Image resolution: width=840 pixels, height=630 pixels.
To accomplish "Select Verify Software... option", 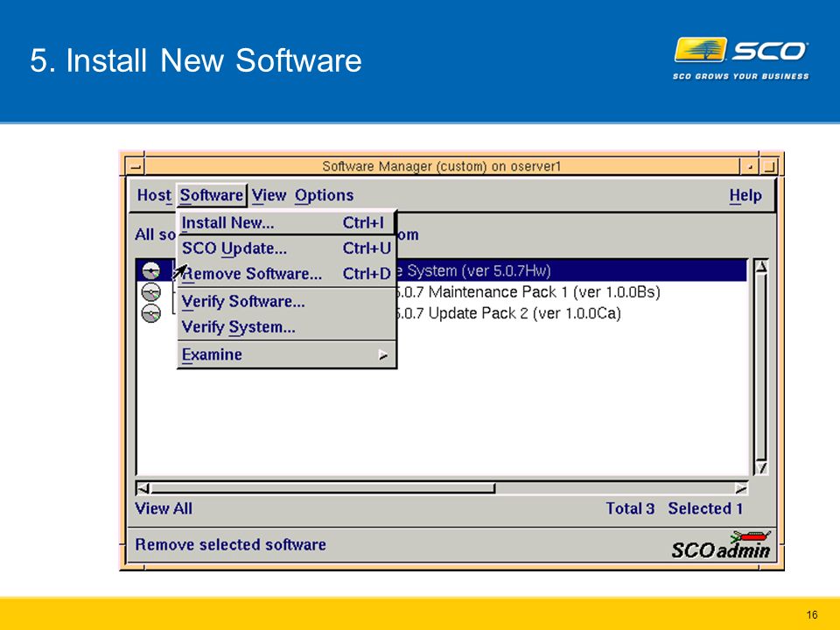I will tap(287, 301).
